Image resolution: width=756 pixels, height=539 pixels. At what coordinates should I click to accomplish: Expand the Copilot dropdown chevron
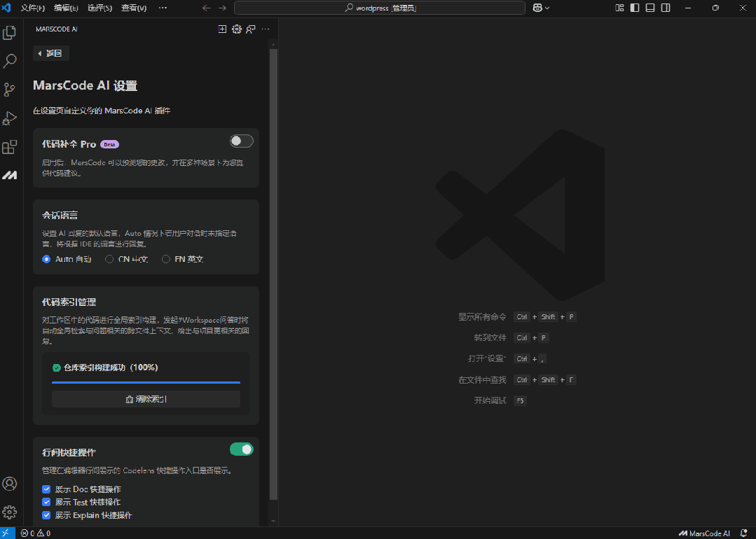click(547, 8)
